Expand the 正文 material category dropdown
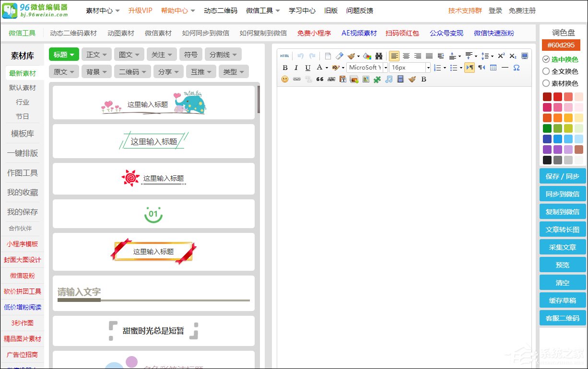The image size is (588, 369). pyautogui.click(x=96, y=55)
